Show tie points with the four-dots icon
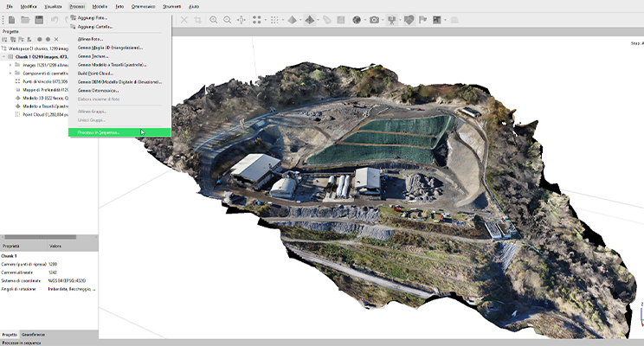This screenshot has width=644, height=346. tap(257, 20)
